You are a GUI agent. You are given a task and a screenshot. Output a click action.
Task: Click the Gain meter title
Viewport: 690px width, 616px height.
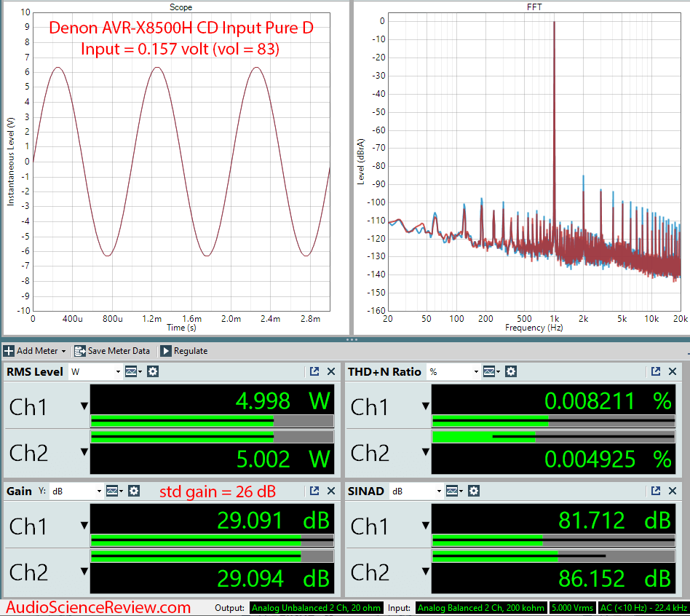pos(19,491)
